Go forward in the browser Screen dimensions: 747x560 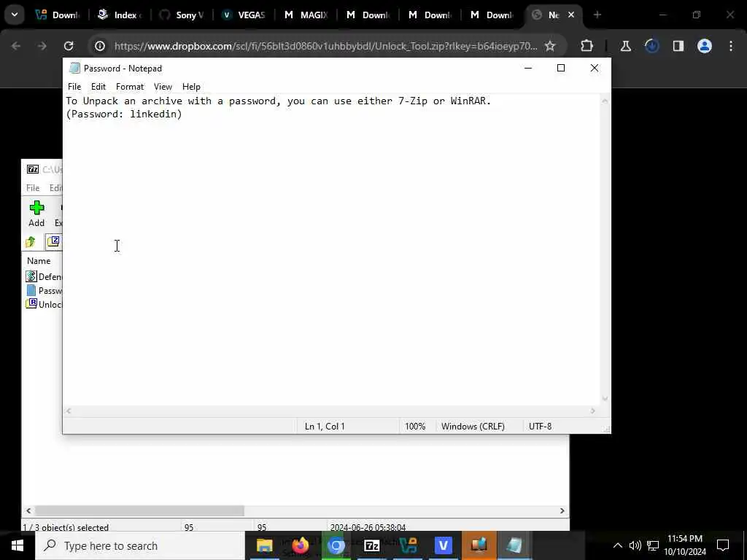point(42,46)
